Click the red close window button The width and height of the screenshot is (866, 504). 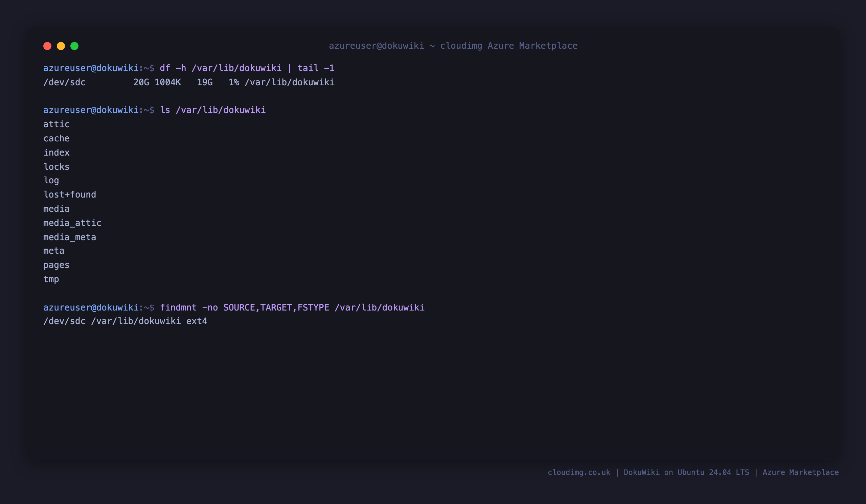47,46
